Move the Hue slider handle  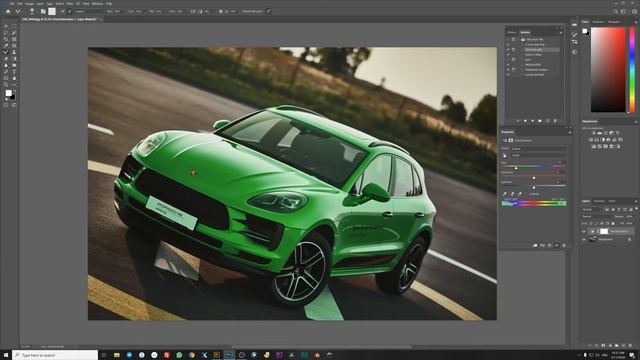516,168
